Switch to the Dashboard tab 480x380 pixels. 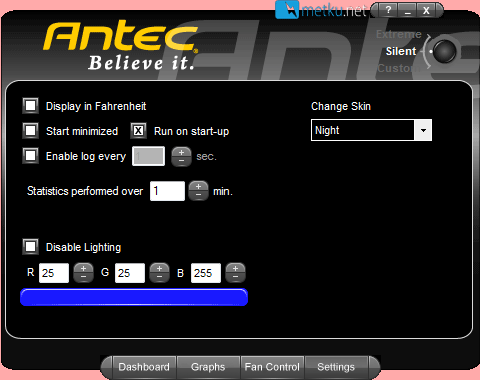[144, 367]
